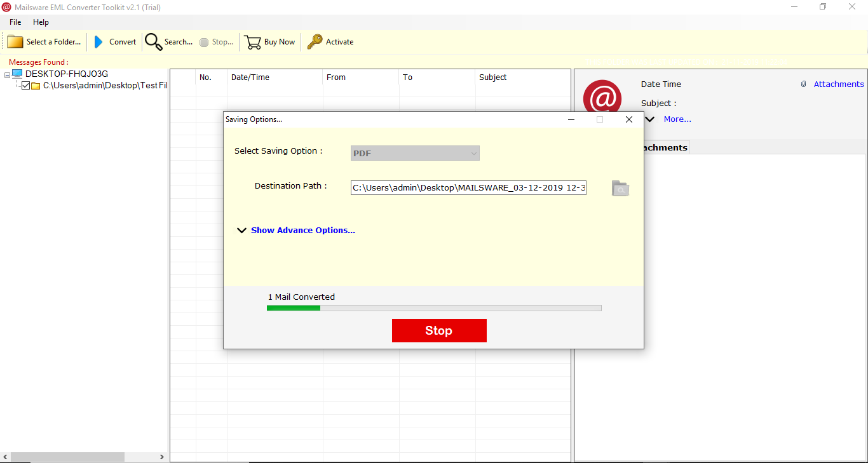Open the File menu
868x463 pixels.
[15, 22]
